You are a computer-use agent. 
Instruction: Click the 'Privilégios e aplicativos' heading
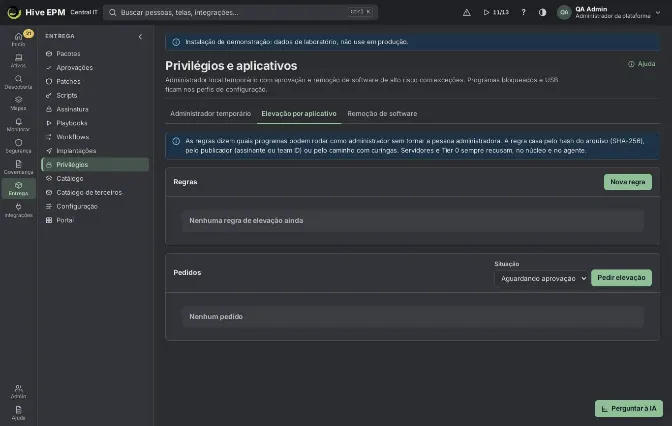tap(231, 66)
